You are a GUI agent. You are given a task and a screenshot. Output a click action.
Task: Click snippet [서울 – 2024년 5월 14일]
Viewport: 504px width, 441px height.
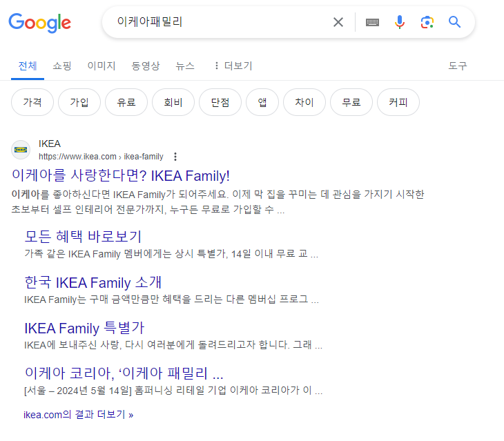tap(173, 391)
